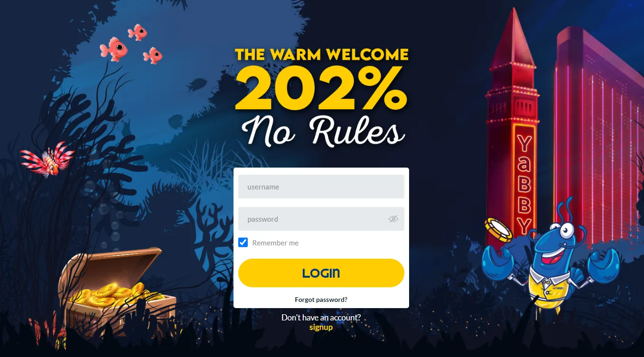Screen dimensions: 644x357
Task: Click the red striped lionfish
Action: tap(47, 159)
